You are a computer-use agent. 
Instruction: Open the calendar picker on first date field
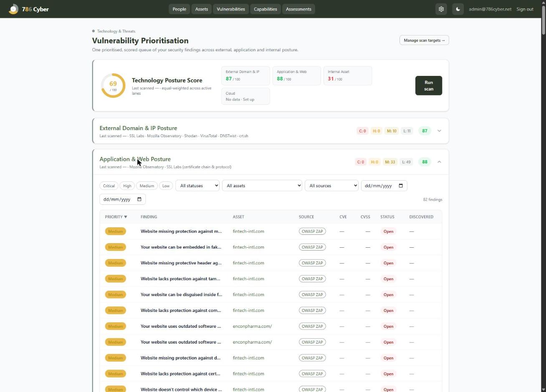click(x=401, y=186)
